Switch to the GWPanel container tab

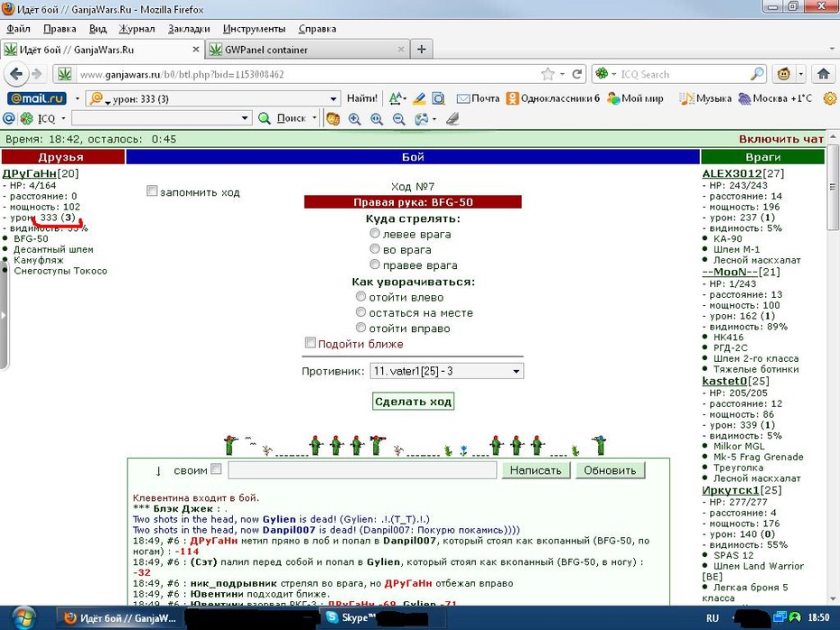(x=306, y=50)
